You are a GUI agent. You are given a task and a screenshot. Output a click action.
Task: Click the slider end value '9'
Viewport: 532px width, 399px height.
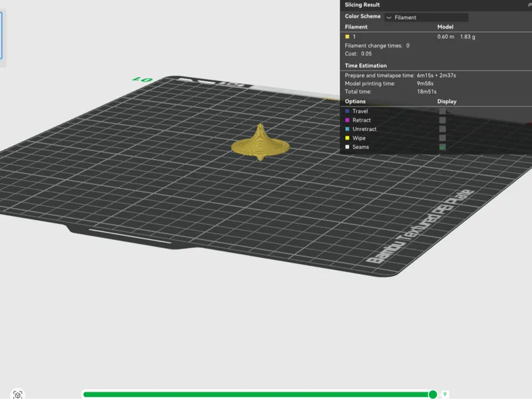coord(444,394)
